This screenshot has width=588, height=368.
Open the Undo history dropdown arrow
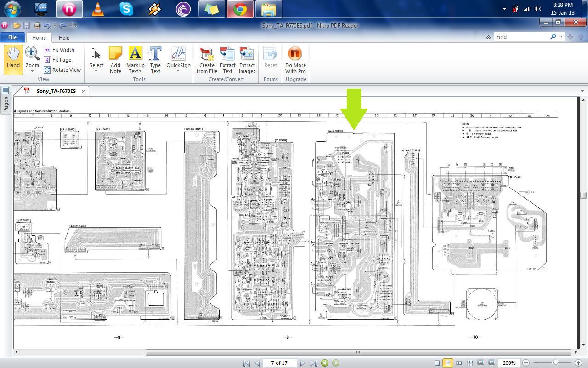click(55, 26)
